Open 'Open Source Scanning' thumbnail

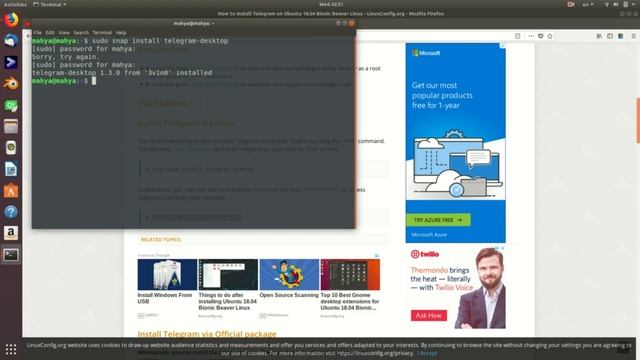coord(289,275)
